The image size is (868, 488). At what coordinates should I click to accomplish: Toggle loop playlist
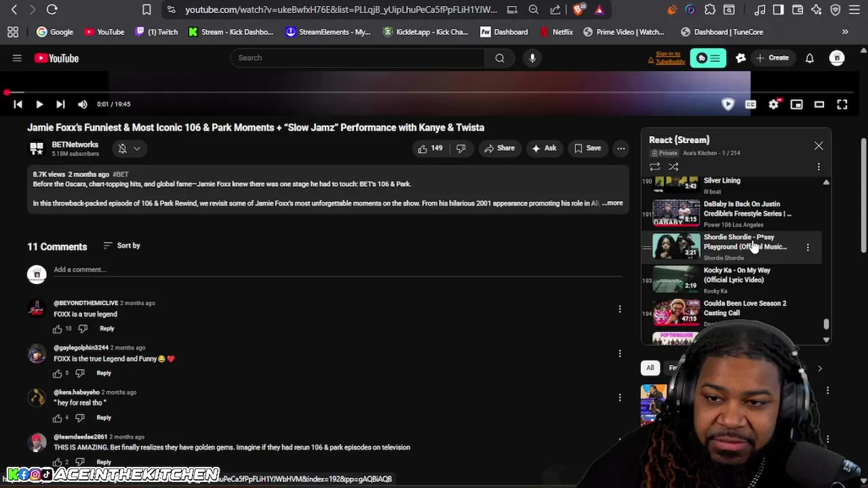point(654,167)
